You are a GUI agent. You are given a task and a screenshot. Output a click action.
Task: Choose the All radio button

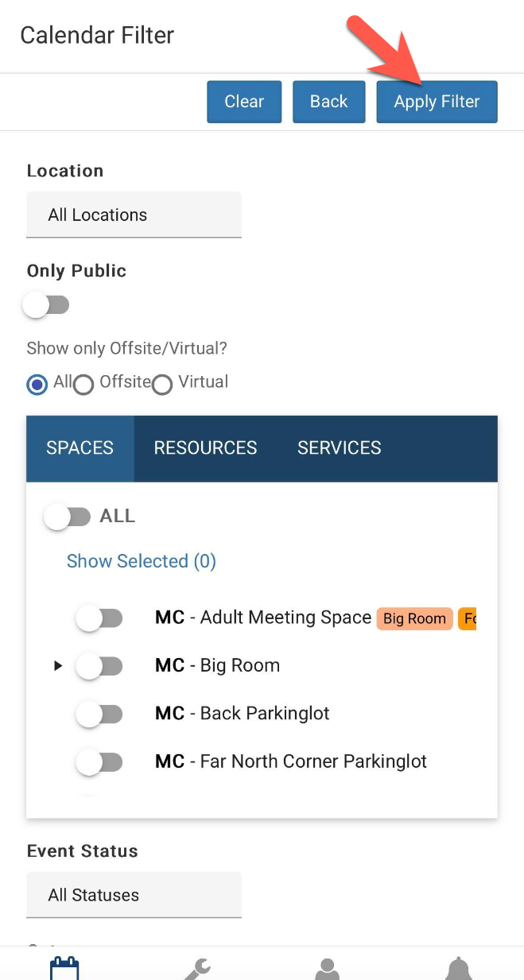(37, 385)
